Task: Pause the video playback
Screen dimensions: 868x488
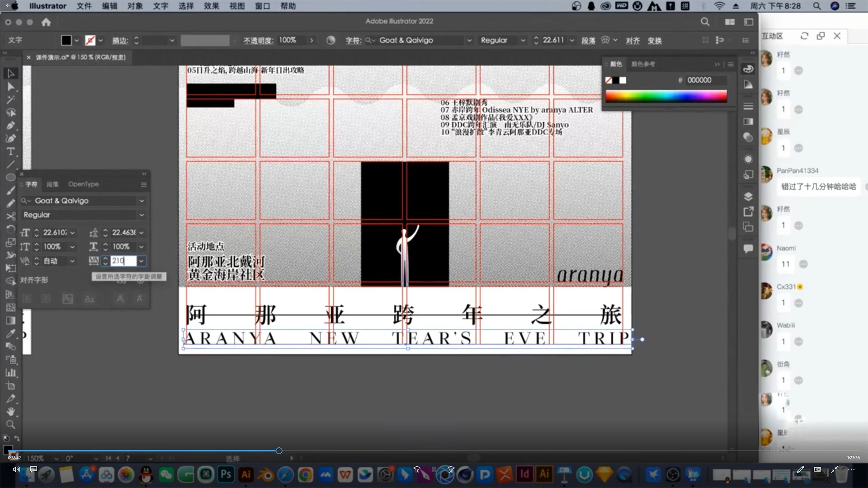Action: (x=434, y=469)
